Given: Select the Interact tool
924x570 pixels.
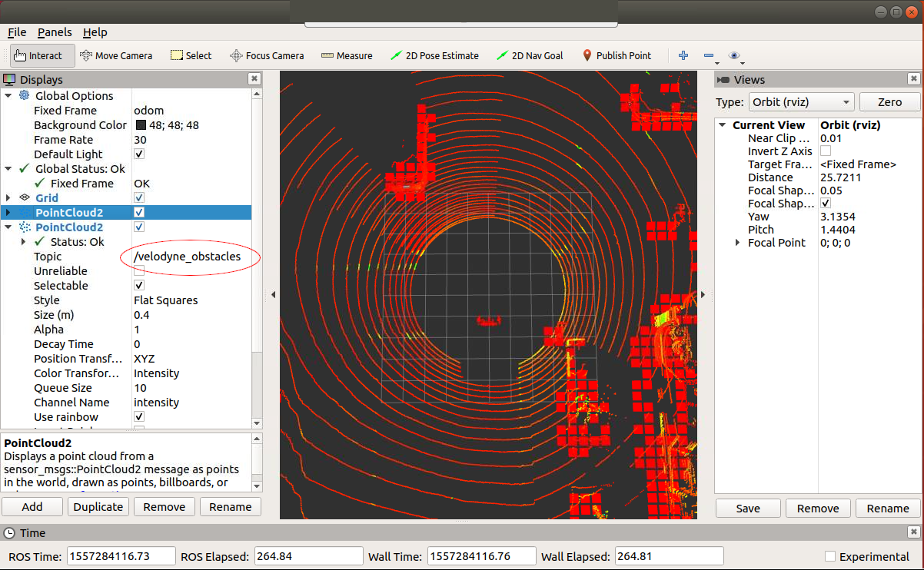Looking at the screenshot, I should (40, 55).
